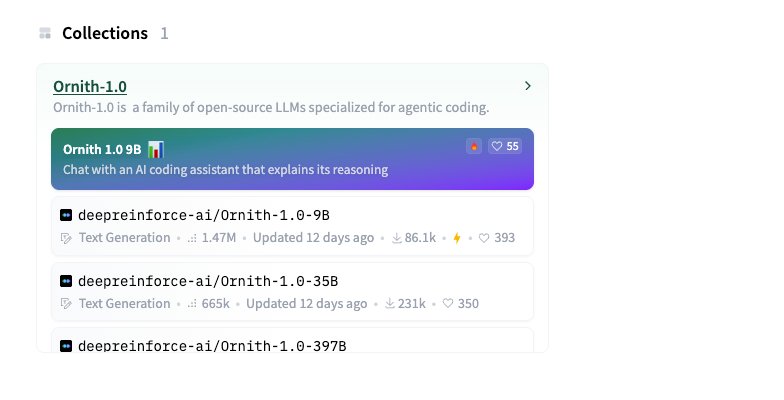
Task: Click the Collections section heading
Action: [105, 34]
